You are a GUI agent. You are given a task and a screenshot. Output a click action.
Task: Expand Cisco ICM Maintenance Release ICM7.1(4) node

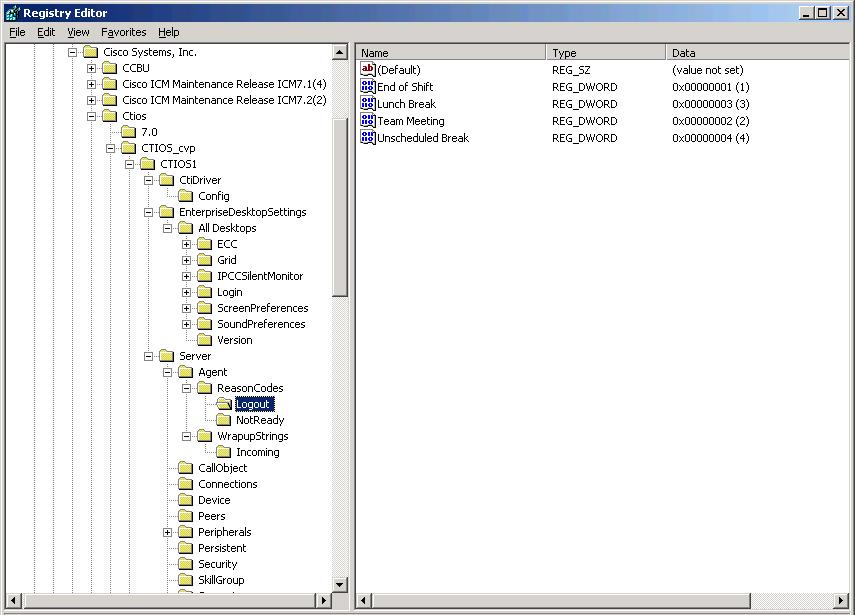coord(91,85)
